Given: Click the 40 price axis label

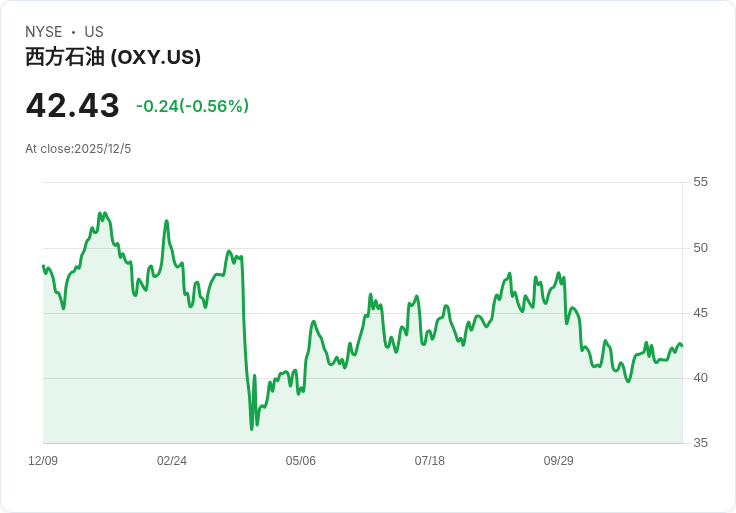Looking at the screenshot, I should [700, 378].
